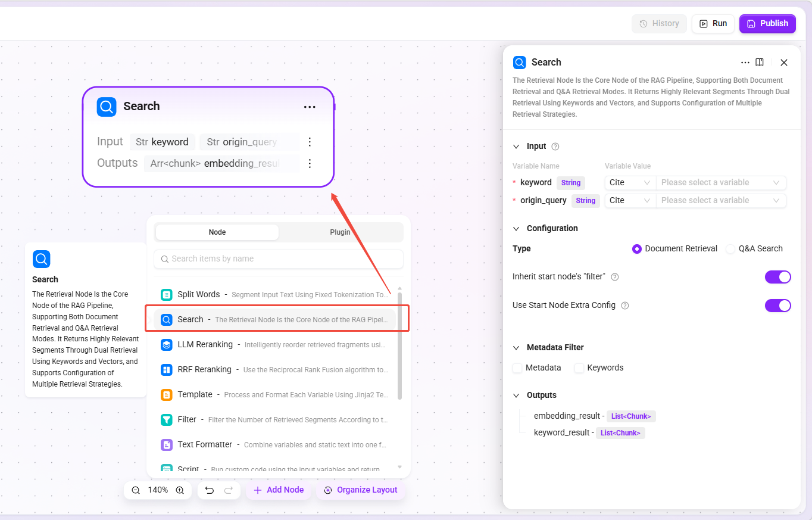Image resolution: width=812 pixels, height=520 pixels.
Task: Click the node list scrollbar
Action: 399,345
